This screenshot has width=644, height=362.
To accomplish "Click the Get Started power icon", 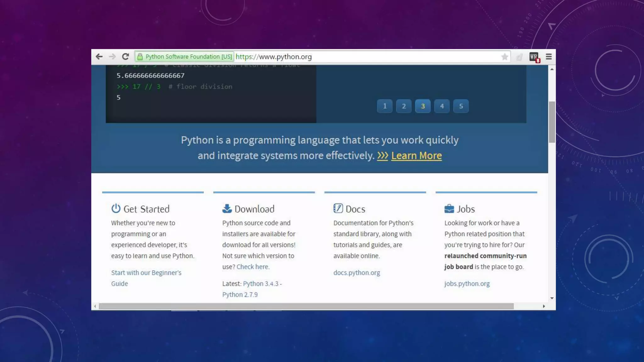I will (x=116, y=208).
